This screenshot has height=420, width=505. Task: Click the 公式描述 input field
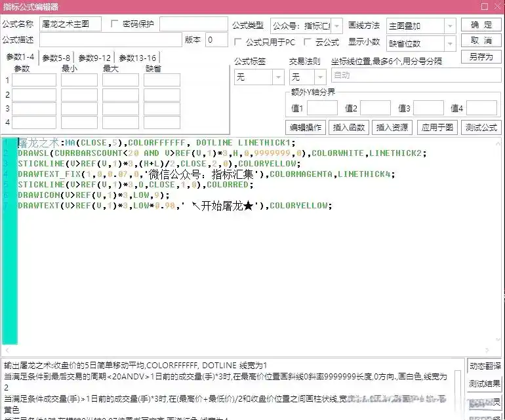(110, 40)
